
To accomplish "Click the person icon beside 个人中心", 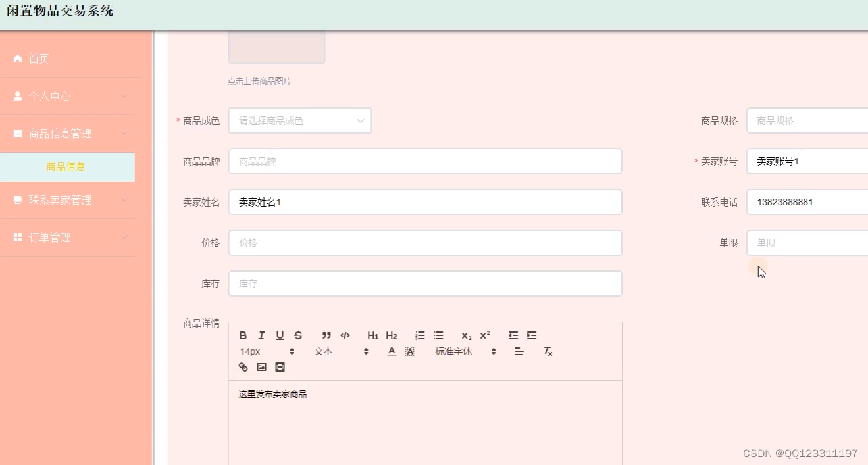I will point(18,96).
